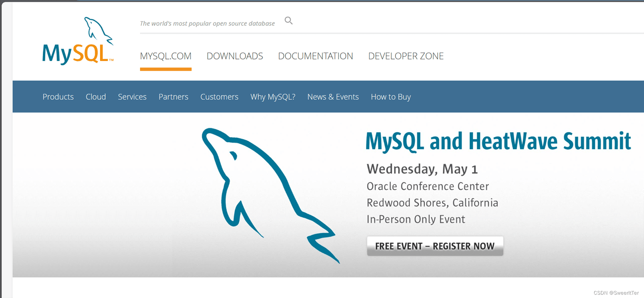Click the Redwood Shores, California text
The width and height of the screenshot is (644, 298).
433,203
